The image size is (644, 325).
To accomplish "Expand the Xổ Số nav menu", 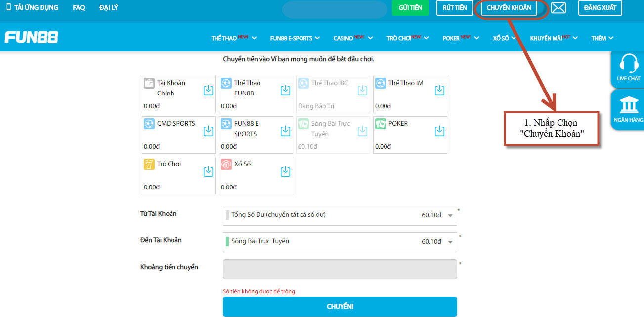I will (x=505, y=38).
